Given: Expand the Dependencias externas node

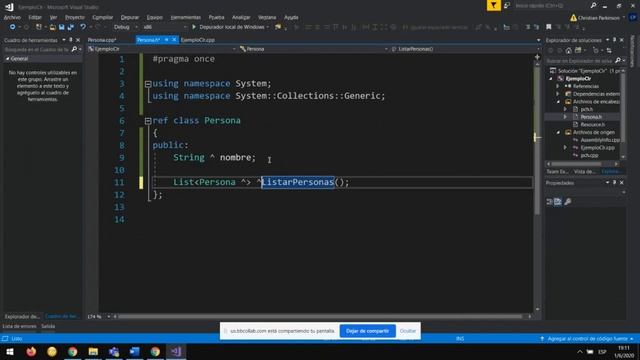Looking at the screenshot, I should point(558,94).
